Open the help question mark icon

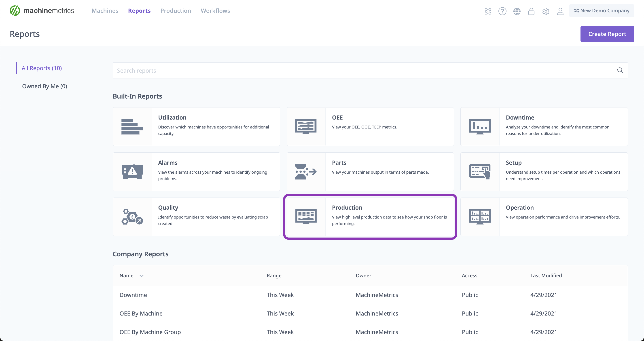click(x=502, y=11)
